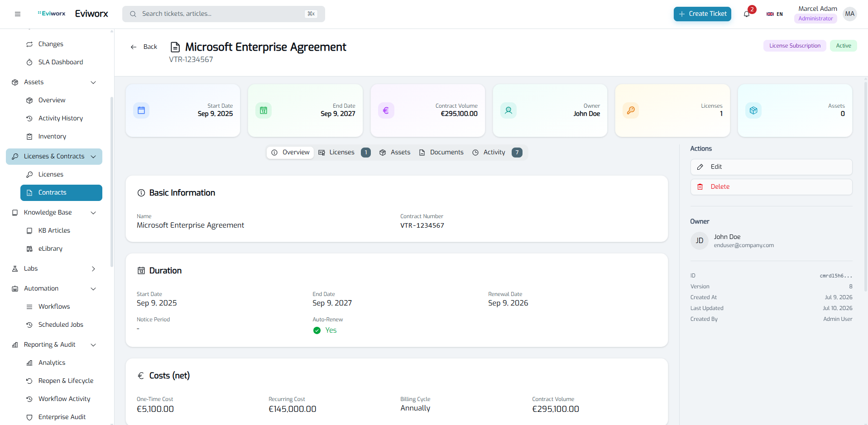Viewport: 868px width, 425px height.
Task: Expand the Labs sidebar section
Action: pyautogui.click(x=54, y=268)
